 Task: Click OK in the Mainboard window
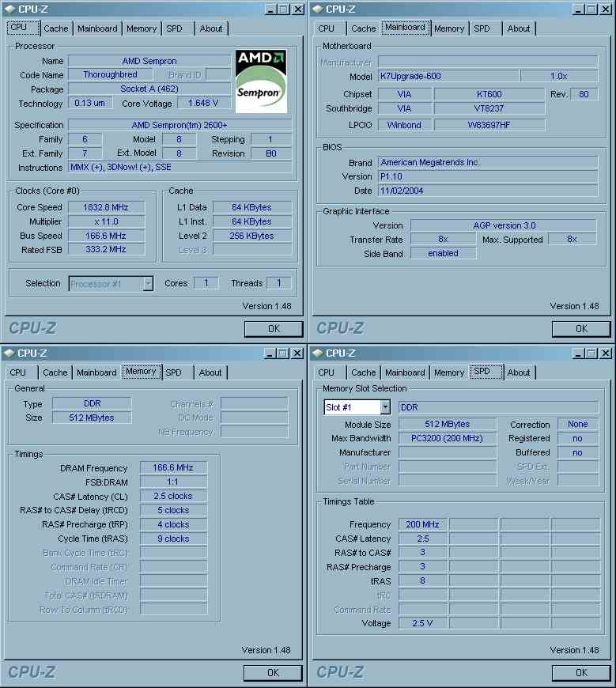point(581,329)
